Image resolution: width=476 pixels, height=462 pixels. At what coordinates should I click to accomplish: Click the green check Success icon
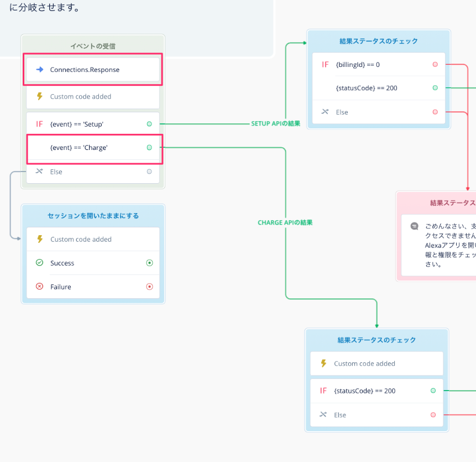pos(39,262)
